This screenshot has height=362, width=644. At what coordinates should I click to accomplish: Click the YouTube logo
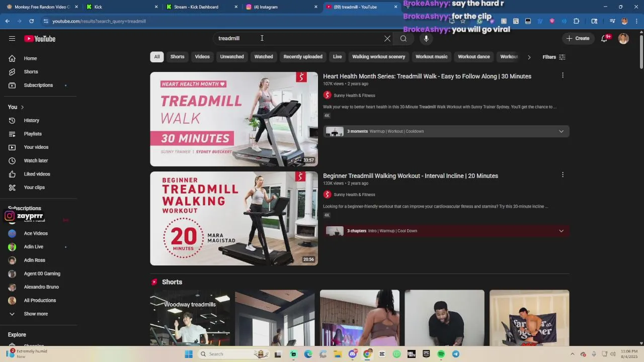[x=40, y=39]
